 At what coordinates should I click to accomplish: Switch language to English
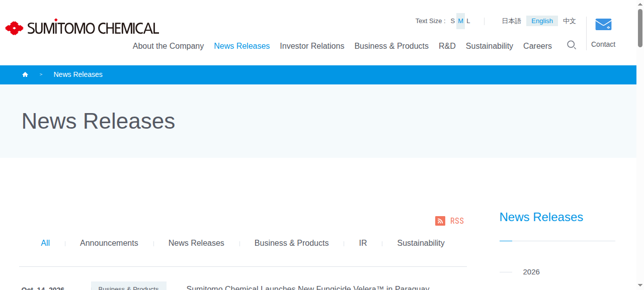[542, 21]
